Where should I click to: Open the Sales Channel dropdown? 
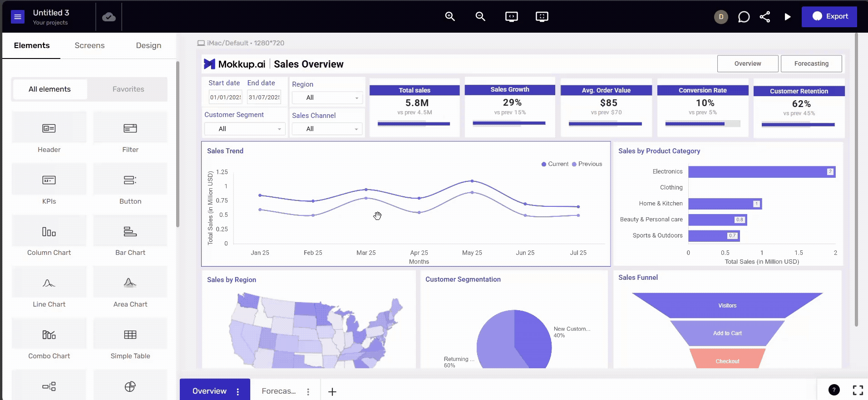point(327,129)
